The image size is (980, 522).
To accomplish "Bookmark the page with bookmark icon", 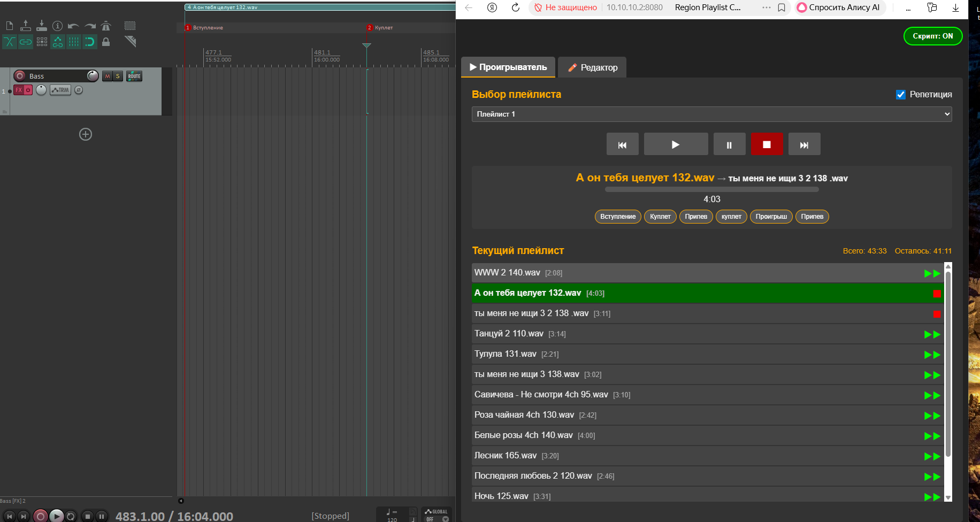I will click(x=782, y=7).
